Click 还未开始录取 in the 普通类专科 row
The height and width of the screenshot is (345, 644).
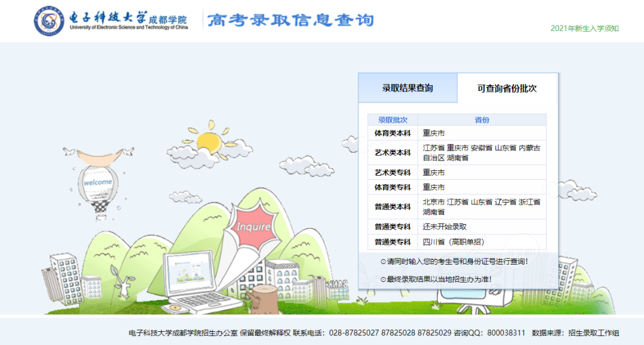pyautogui.click(x=444, y=226)
